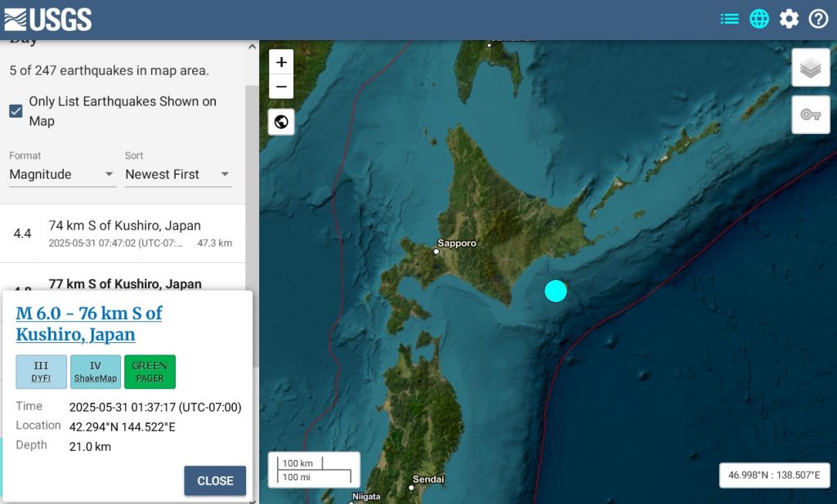Click the 5 of 247 earthquakes count text
Image resolution: width=837 pixels, height=504 pixels.
point(109,70)
